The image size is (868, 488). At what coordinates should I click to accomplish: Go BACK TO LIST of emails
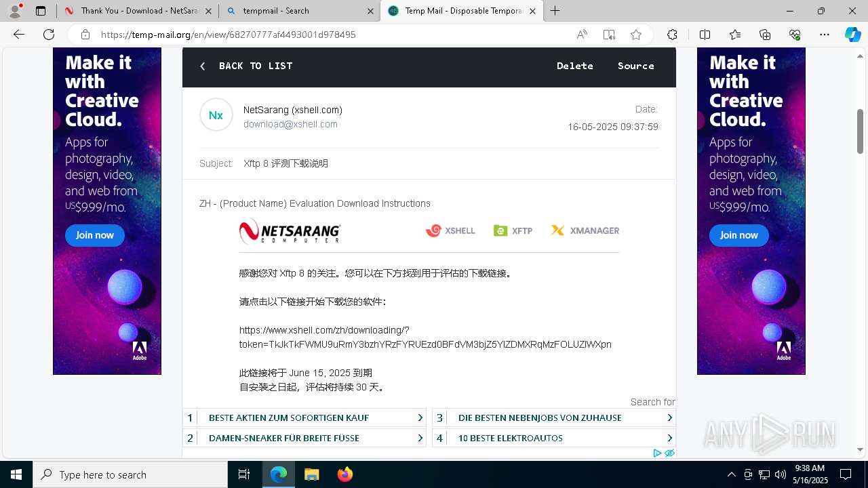coord(246,66)
